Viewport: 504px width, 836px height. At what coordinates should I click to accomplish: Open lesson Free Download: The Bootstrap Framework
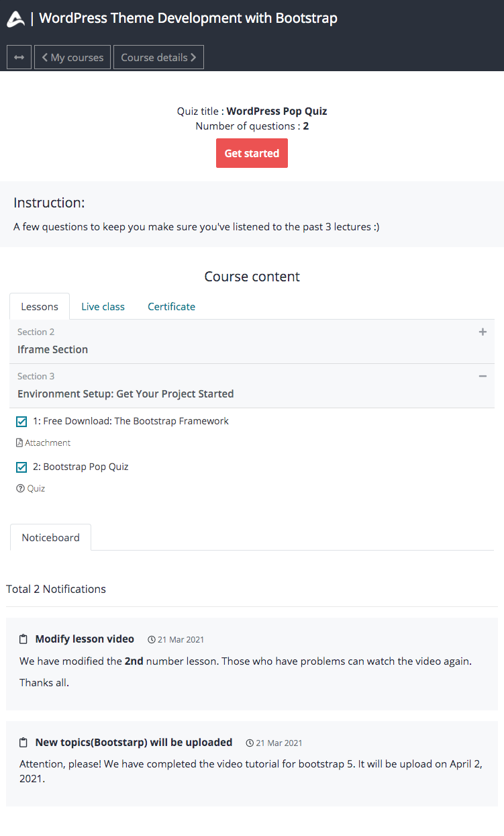tap(130, 421)
